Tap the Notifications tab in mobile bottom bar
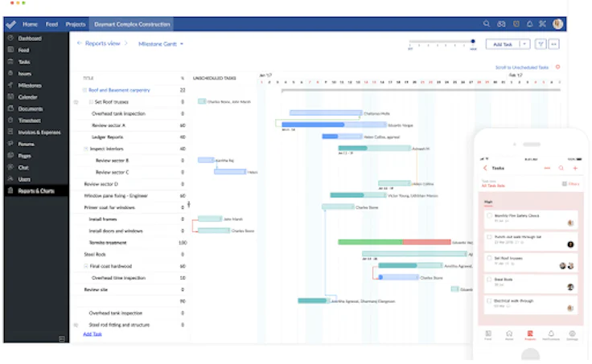 (551, 335)
